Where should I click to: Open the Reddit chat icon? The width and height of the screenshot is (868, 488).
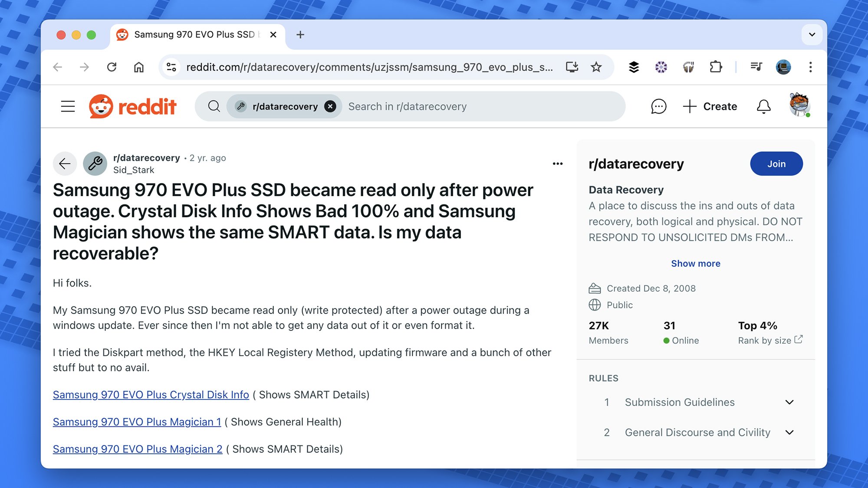[658, 106]
